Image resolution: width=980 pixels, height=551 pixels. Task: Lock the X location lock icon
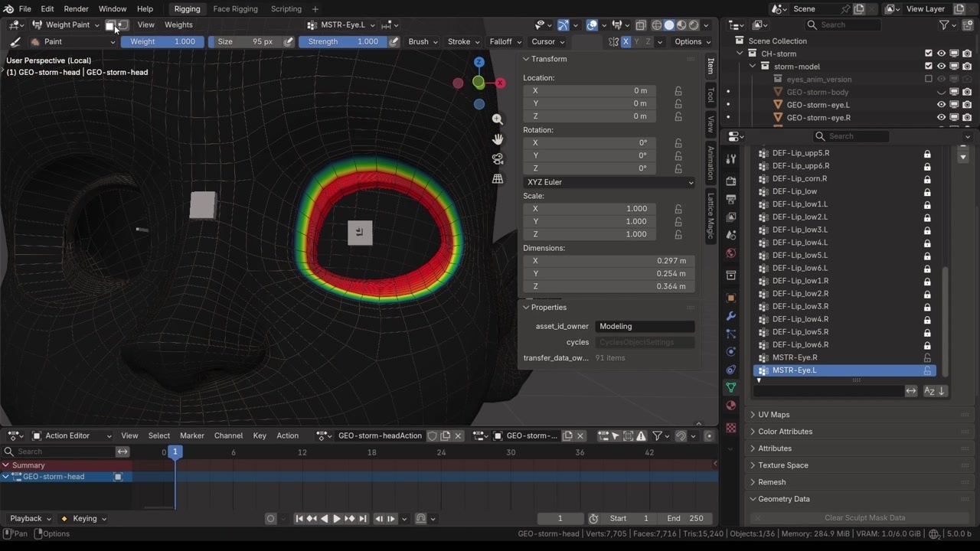[678, 91]
